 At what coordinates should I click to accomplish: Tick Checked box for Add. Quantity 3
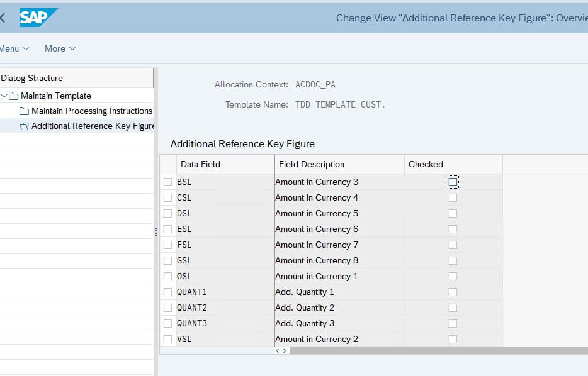pos(453,324)
